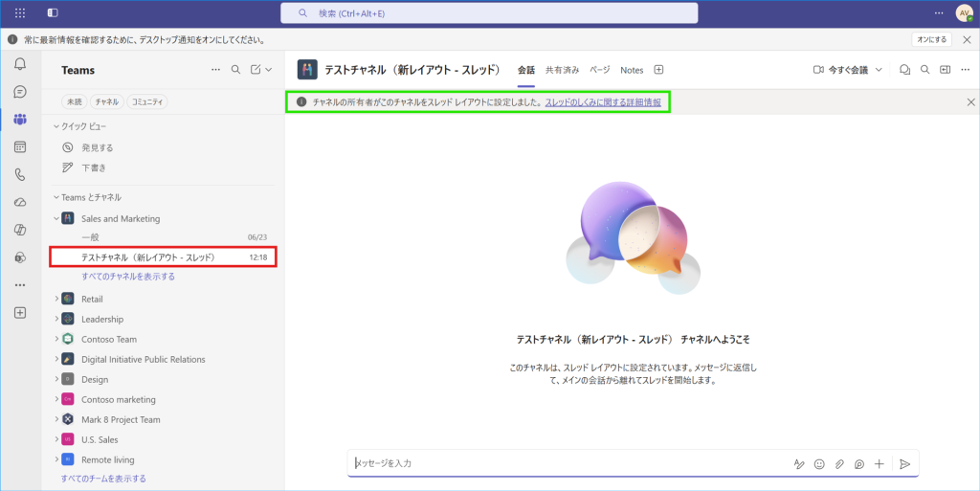Click the U.S. Sales team name
This screenshot has width=980, height=491.
100,439
